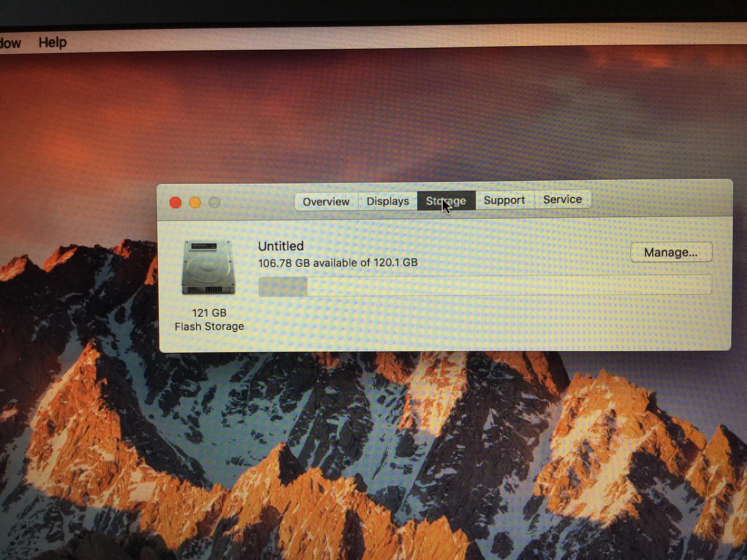The image size is (747, 560).
Task: Select the Storage tab
Action: tap(446, 200)
